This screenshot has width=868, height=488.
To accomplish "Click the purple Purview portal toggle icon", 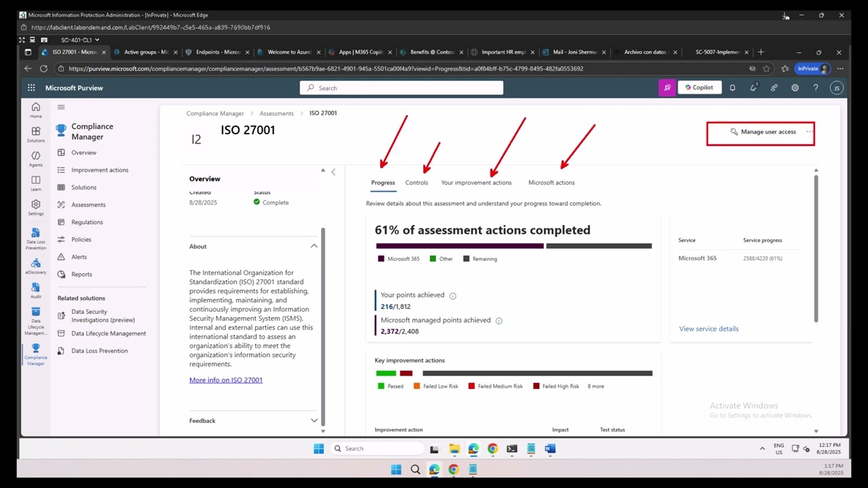I will [x=667, y=87].
